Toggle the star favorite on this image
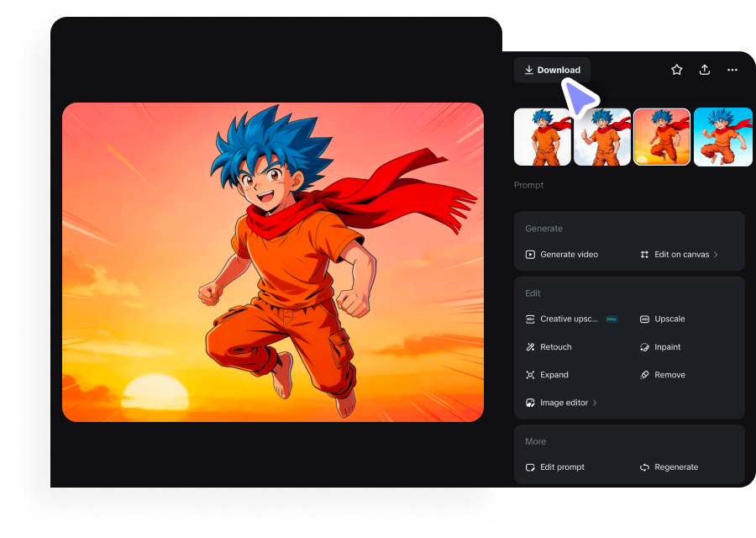Viewport: 756px width, 538px height. click(x=677, y=70)
